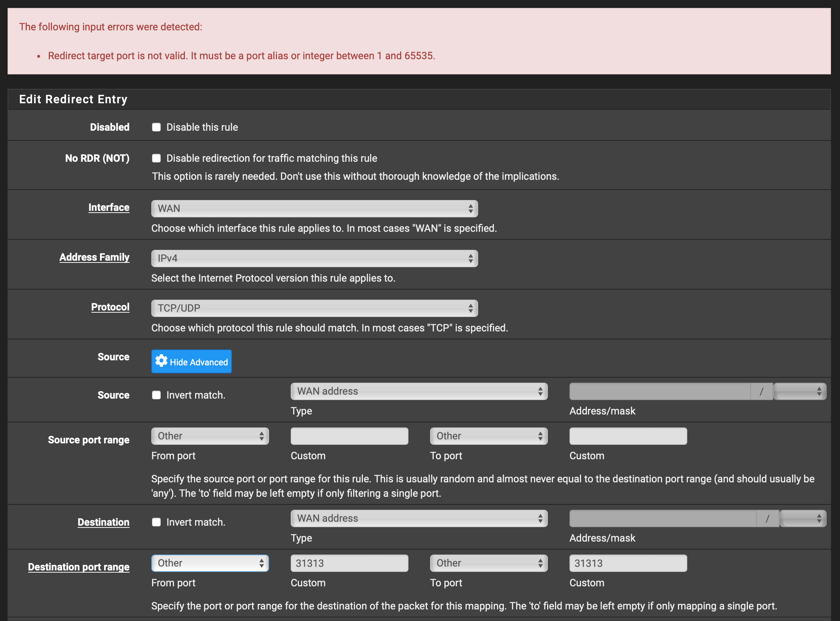Toggle Source Invert match checkbox
The height and width of the screenshot is (621, 840).
click(x=156, y=395)
